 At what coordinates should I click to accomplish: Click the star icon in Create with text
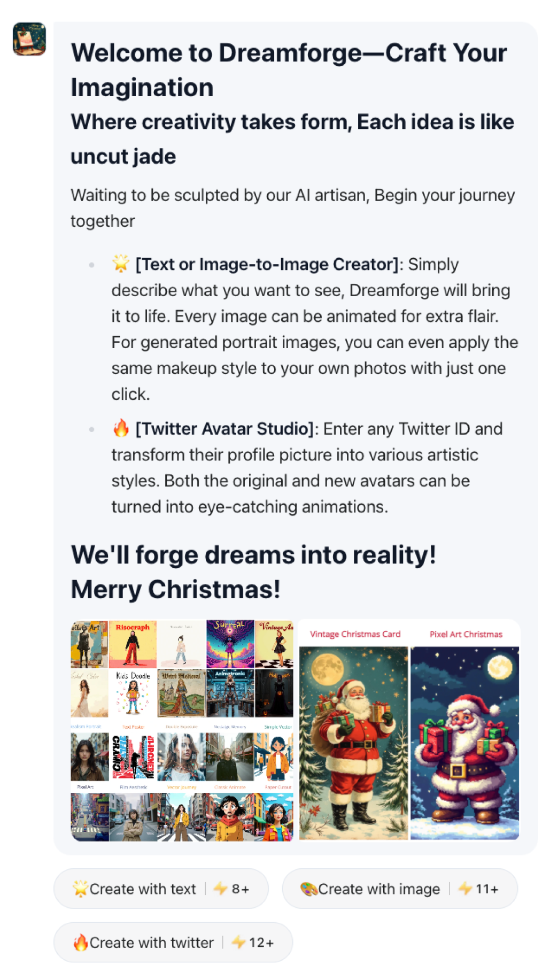[x=80, y=889]
